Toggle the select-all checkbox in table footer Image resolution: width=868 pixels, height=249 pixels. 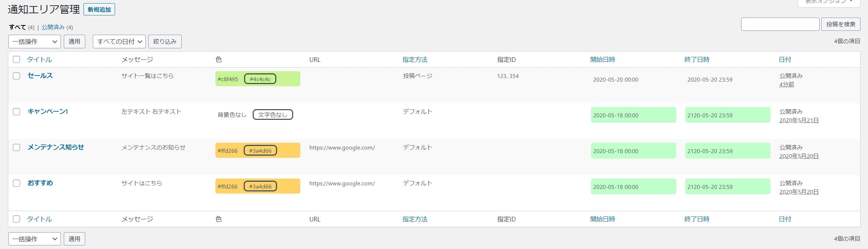[16, 219]
